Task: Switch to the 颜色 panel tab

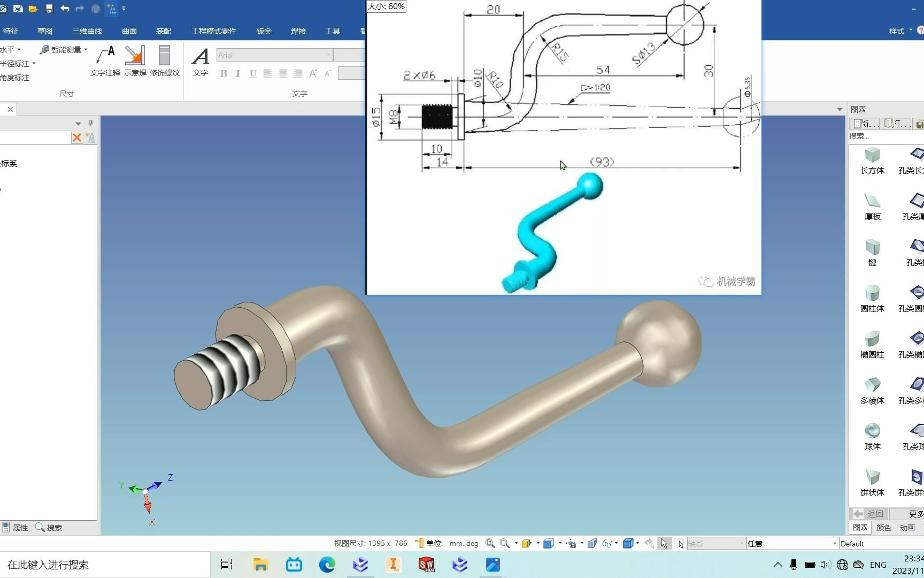Action: coord(883,528)
